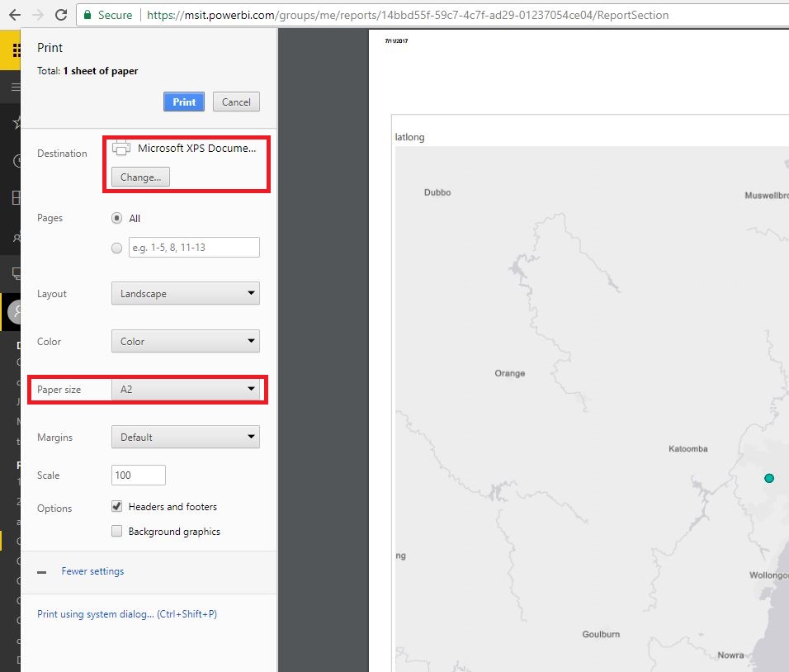Click the Print button
The image size is (789, 672).
point(184,102)
